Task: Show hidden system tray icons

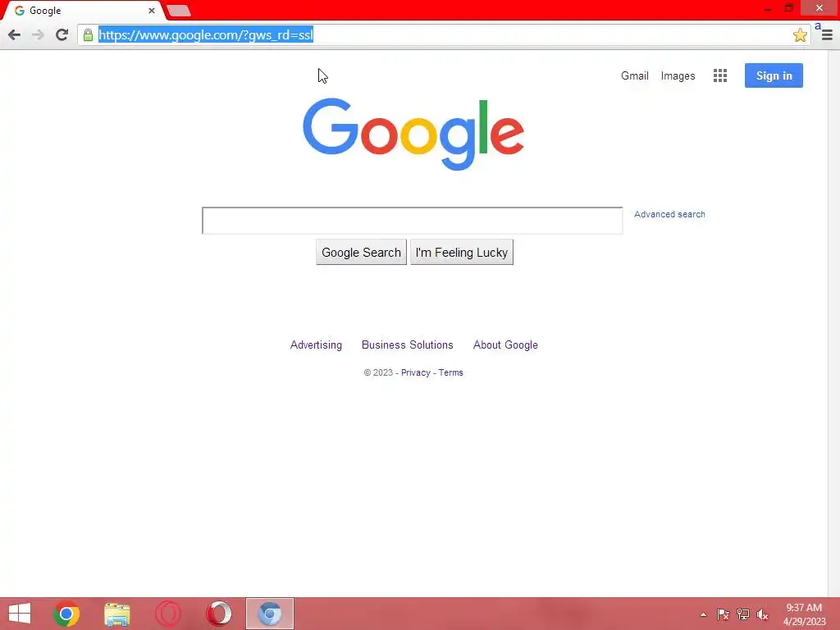Action: coord(703,614)
